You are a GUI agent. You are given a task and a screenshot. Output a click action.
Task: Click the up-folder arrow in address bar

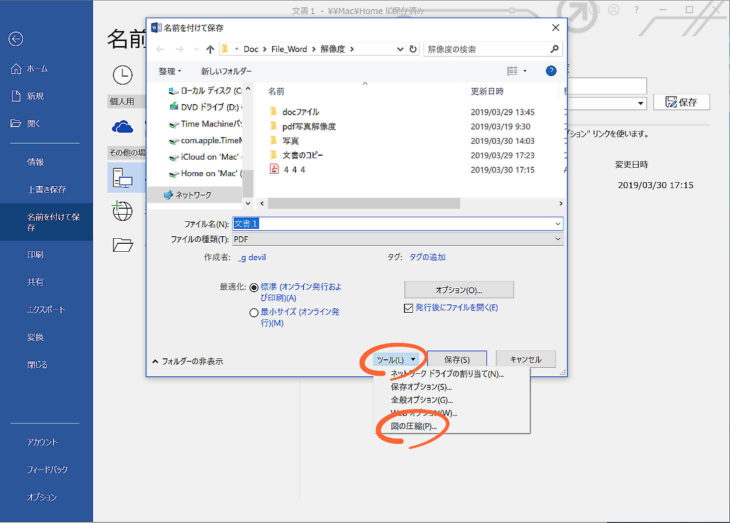[210, 48]
